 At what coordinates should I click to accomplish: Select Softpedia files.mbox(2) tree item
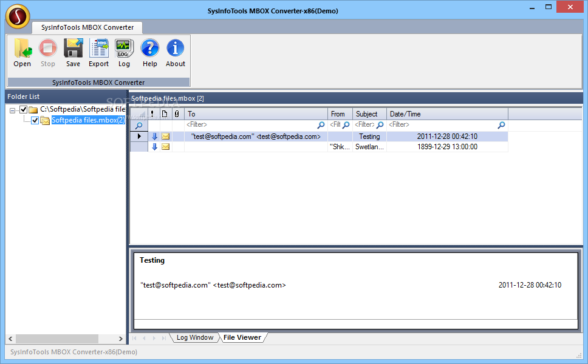(88, 120)
